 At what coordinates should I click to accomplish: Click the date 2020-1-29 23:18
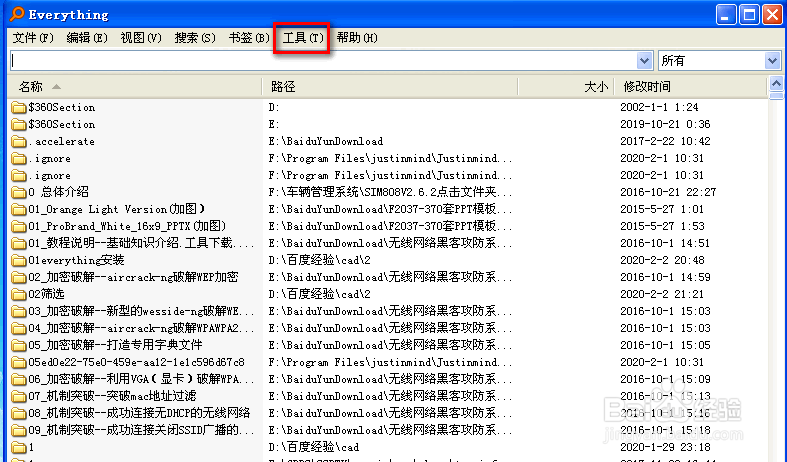[x=665, y=447]
